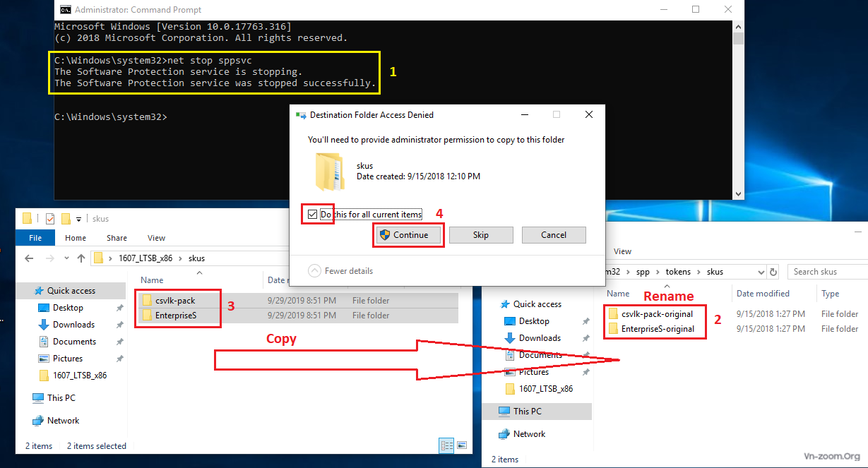
Task: Select Quick access in left Explorer sidebar
Action: click(x=71, y=291)
